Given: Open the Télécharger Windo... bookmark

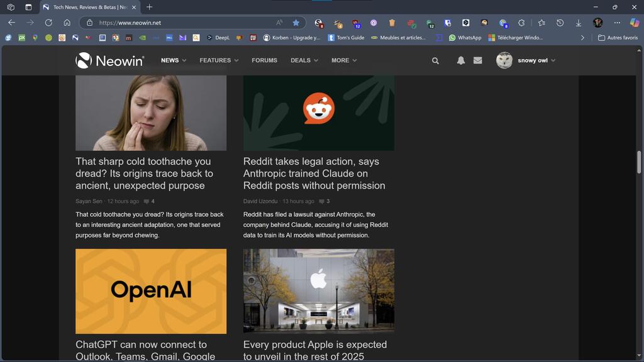Looking at the screenshot, I should tap(516, 37).
